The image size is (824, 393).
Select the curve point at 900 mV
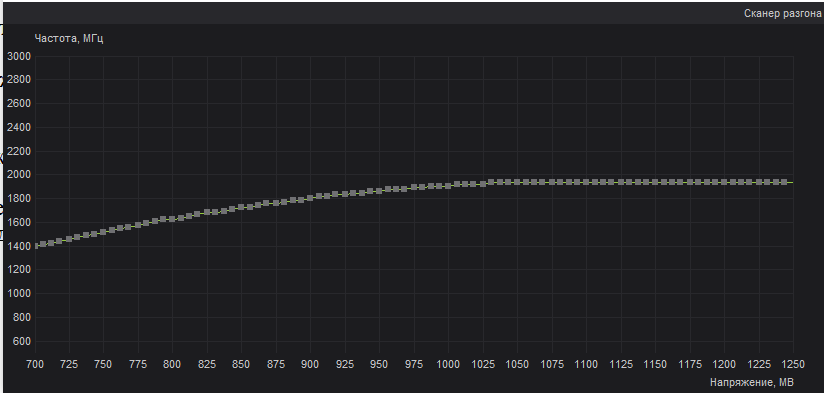click(310, 198)
